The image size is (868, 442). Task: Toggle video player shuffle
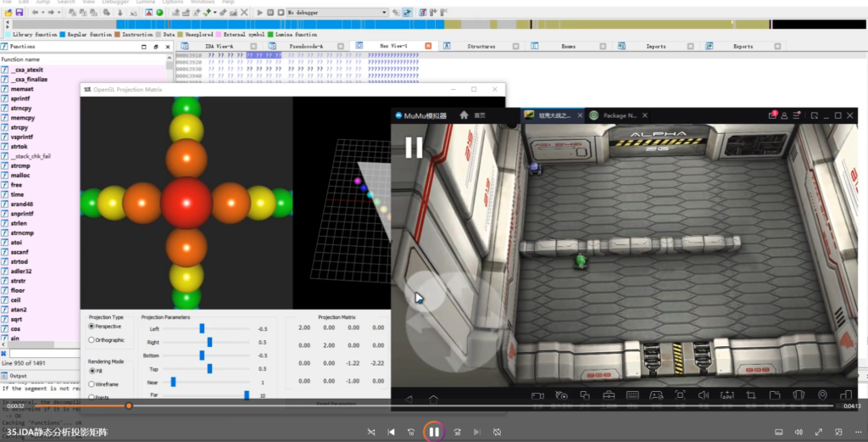[x=371, y=432]
